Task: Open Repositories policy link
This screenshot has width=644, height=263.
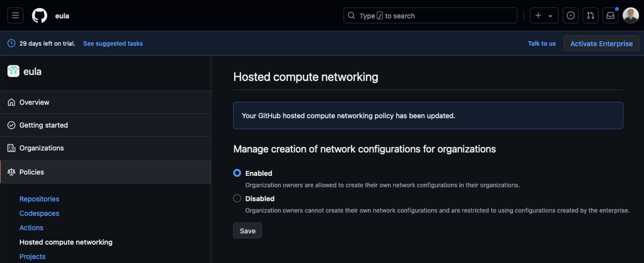Action: point(39,199)
